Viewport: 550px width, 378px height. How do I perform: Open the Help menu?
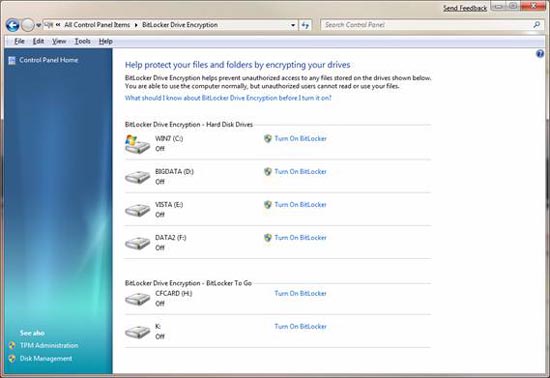click(106, 41)
